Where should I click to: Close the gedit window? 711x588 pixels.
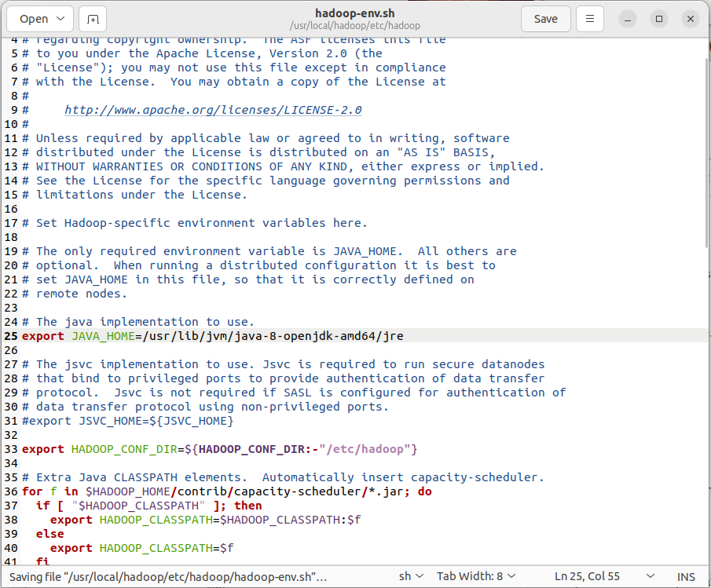click(691, 19)
